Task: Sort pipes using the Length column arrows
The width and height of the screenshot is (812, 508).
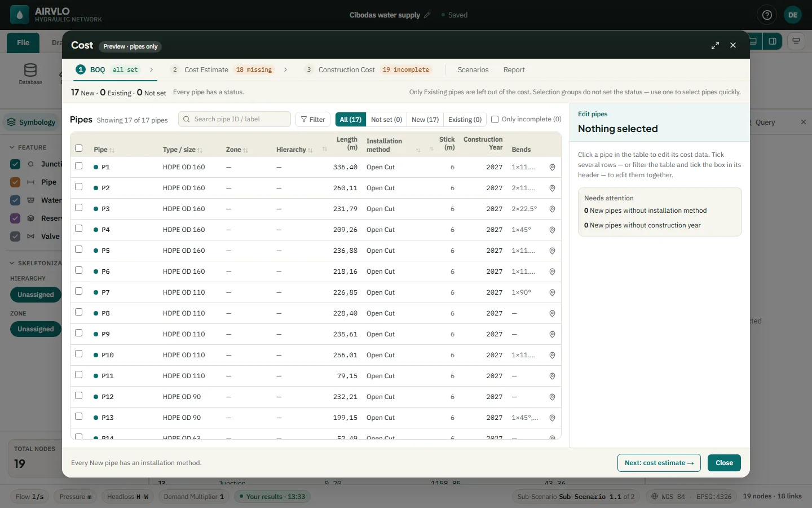Action: pyautogui.click(x=325, y=150)
